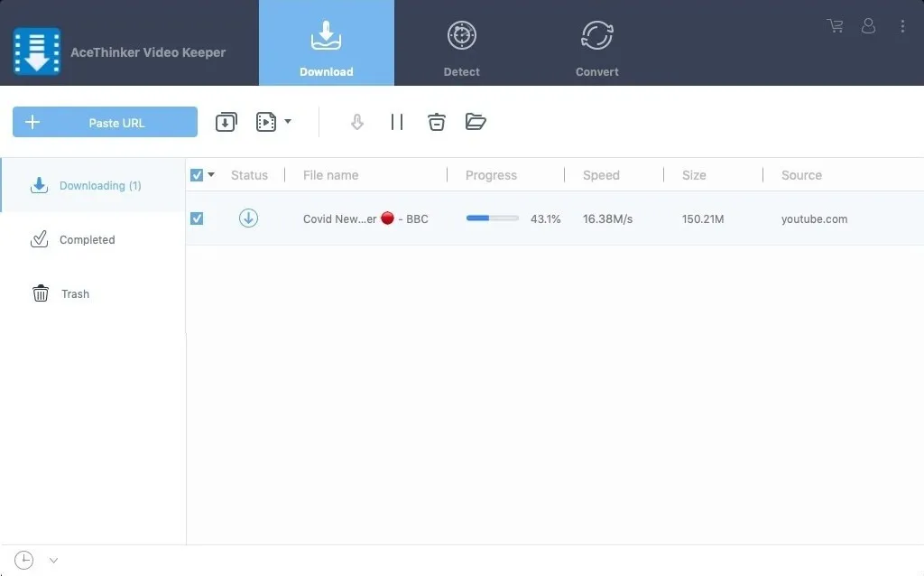The image size is (924, 576).
Task: Click the video format converter icon
Action: 264,121
